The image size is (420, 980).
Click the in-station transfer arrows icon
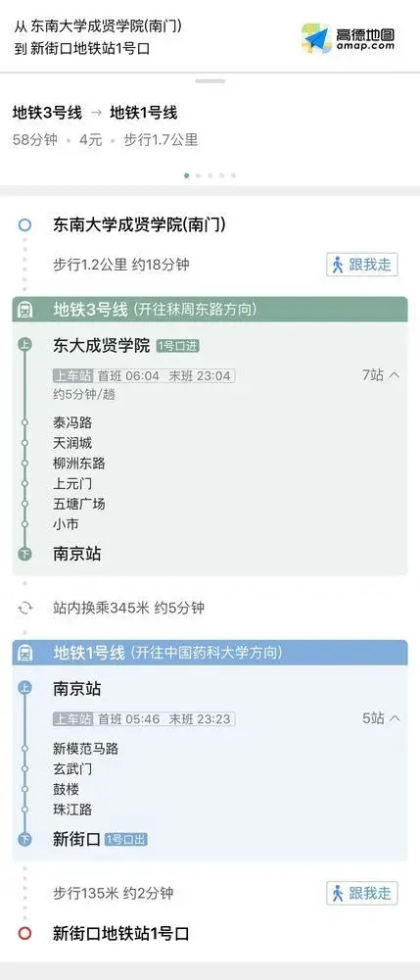coord(25,609)
